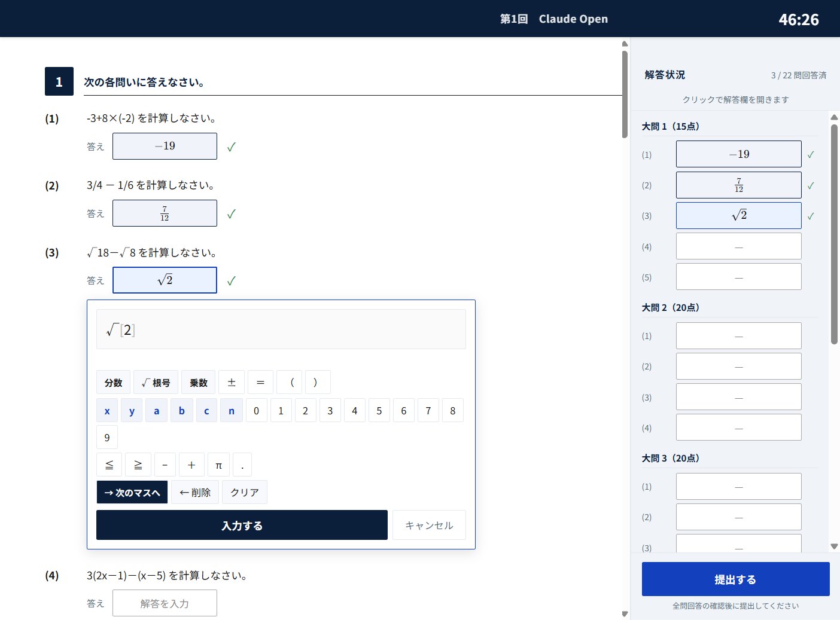Tap the variable n key

click(232, 411)
